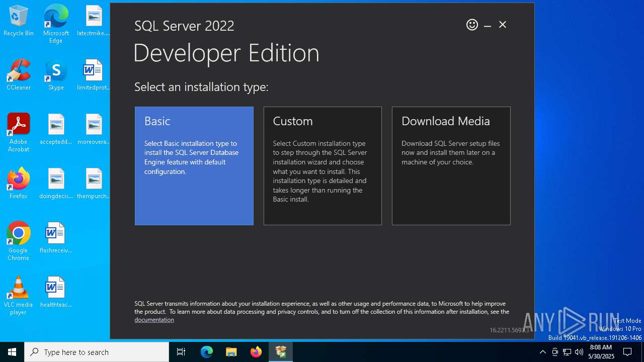The image size is (644, 362).
Task: Minimize the SQL Server installer window
Action: coord(488,25)
